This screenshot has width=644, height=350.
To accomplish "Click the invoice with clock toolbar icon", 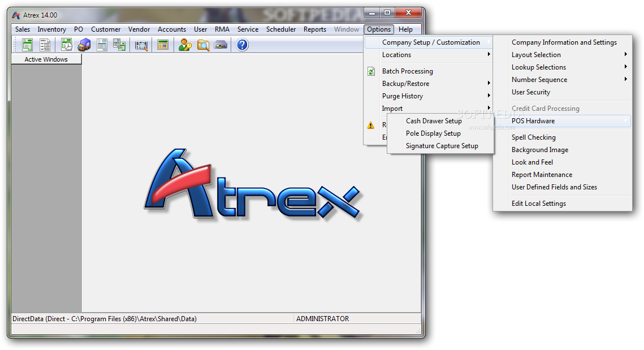I will tap(67, 45).
